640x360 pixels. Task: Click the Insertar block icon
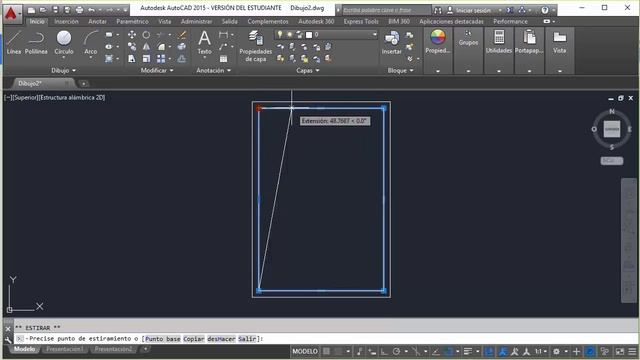[391, 42]
